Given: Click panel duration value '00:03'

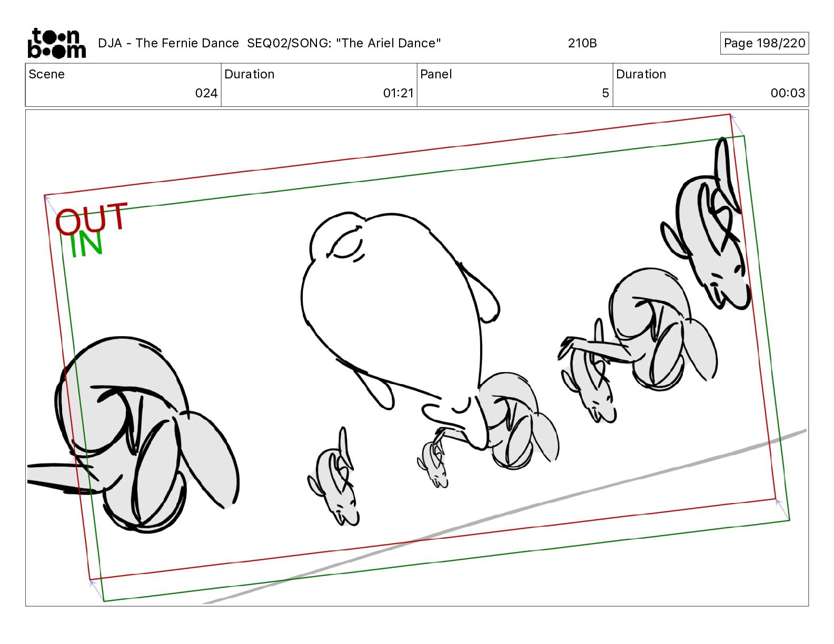Looking at the screenshot, I should click(788, 93).
